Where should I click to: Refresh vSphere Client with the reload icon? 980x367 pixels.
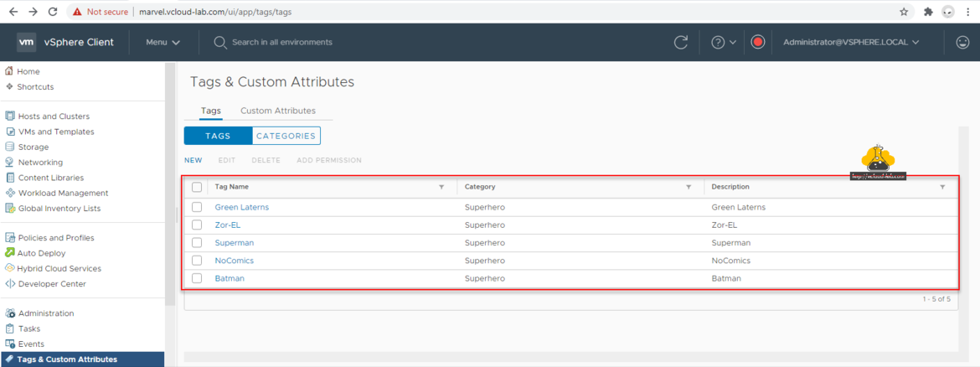pos(681,42)
